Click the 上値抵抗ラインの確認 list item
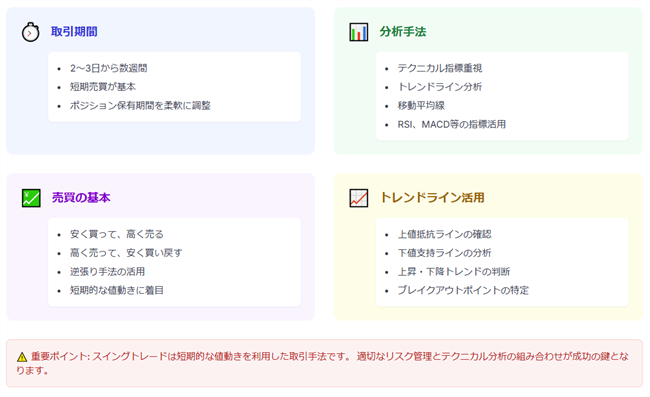The width and height of the screenshot is (650, 397). (x=444, y=234)
